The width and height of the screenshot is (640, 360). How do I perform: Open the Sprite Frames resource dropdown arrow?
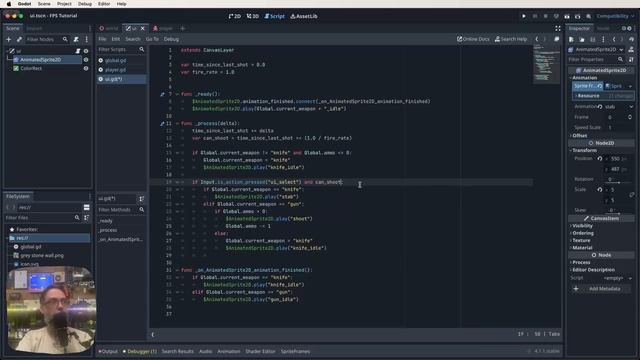630,86
